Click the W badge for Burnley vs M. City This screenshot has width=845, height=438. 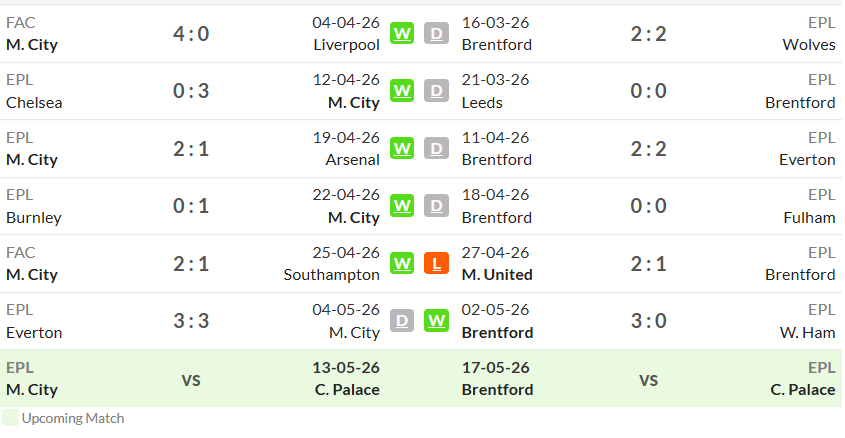pyautogui.click(x=402, y=206)
